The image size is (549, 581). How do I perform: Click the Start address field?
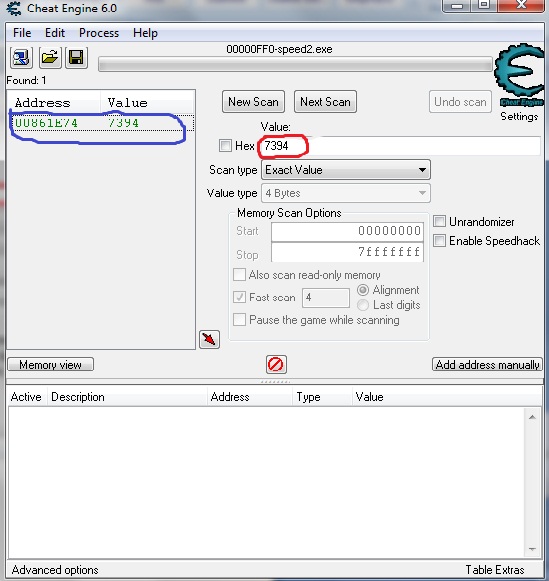click(x=347, y=231)
